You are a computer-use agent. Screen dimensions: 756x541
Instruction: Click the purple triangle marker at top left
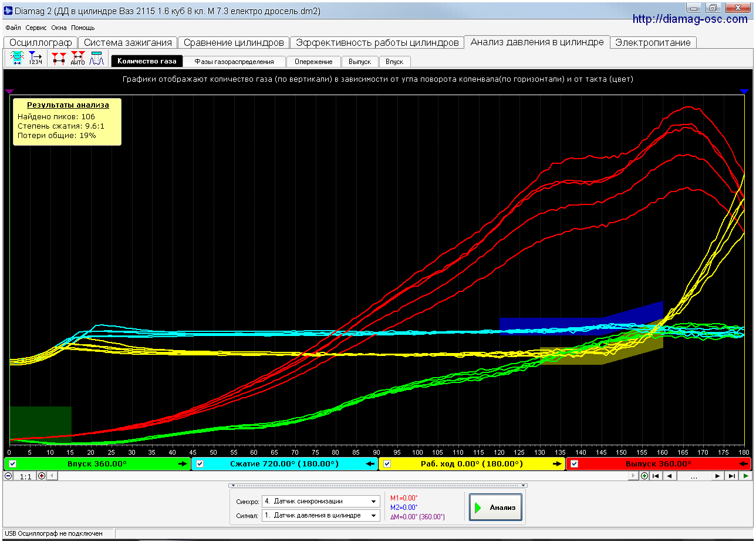9,91
